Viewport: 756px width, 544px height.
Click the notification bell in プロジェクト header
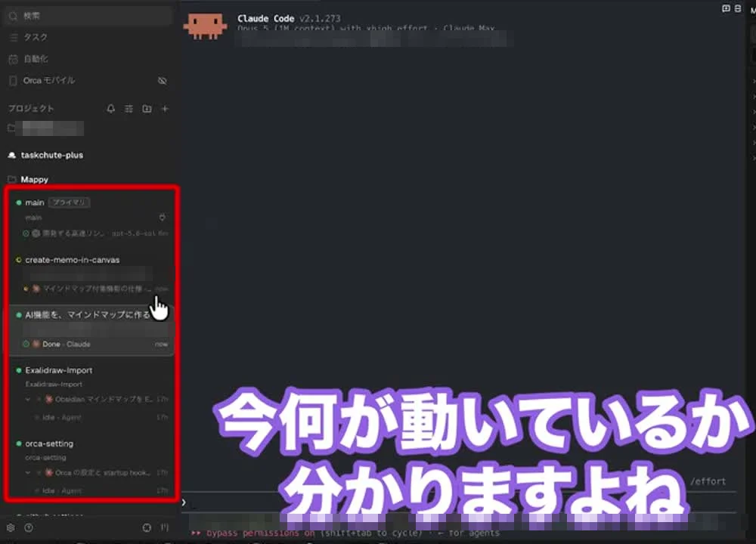pyautogui.click(x=111, y=108)
